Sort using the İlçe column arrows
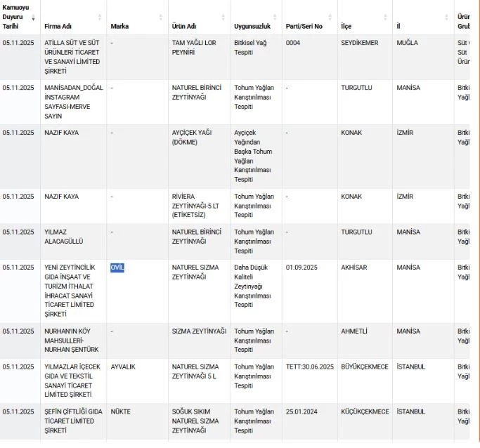Viewport: 480px width, 448px height. click(384, 18)
